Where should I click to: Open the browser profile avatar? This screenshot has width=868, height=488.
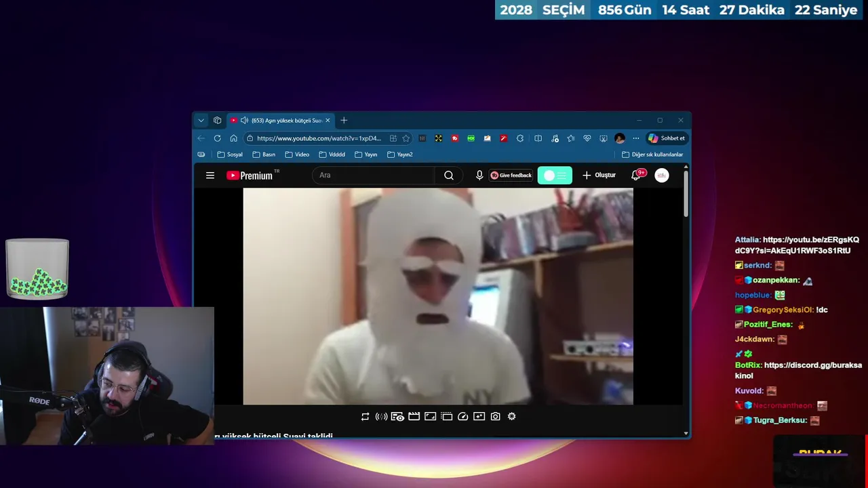pyautogui.click(x=619, y=138)
